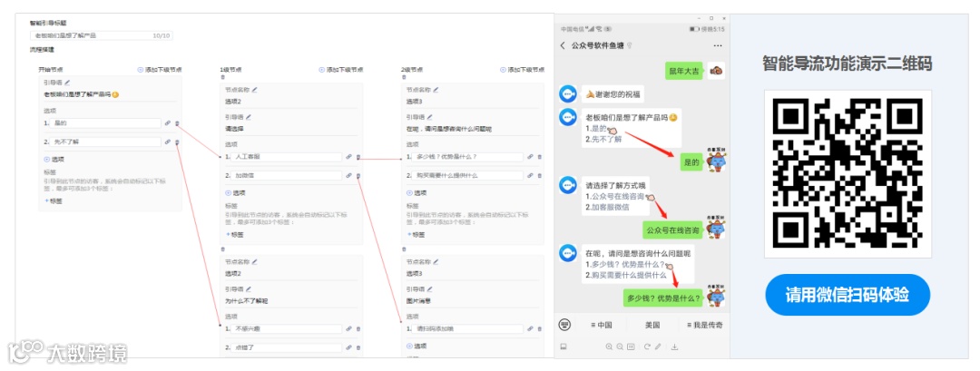Click the demo QR code image

[x=848, y=173]
